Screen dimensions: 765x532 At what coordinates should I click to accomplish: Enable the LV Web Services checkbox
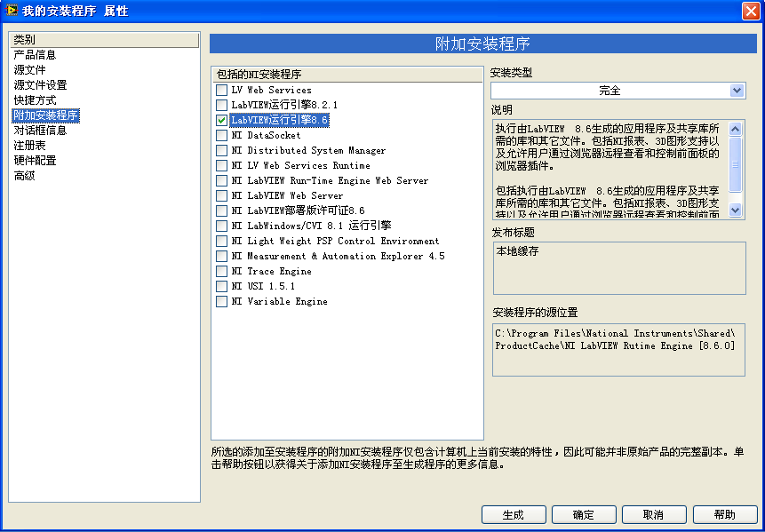coord(221,91)
